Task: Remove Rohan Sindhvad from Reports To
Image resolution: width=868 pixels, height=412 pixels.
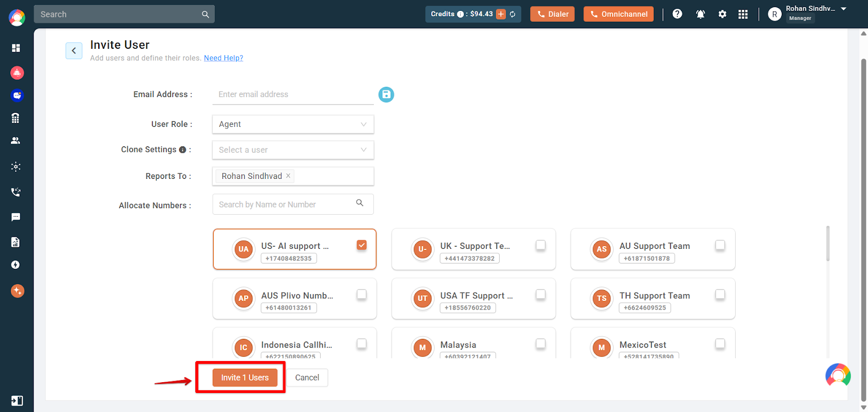Action: [x=288, y=176]
